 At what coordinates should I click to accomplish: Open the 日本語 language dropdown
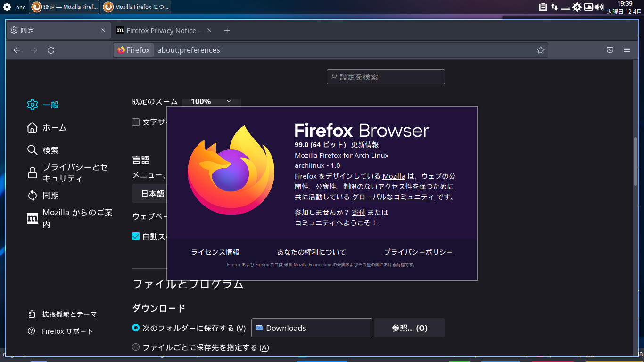[149, 194]
